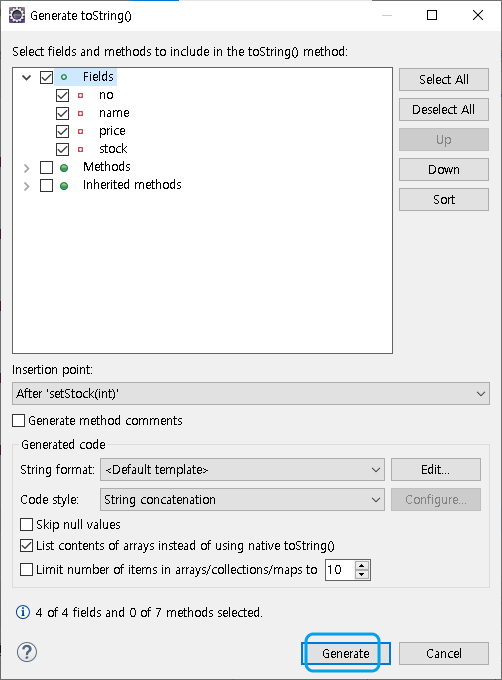Select the 'no' field row
The height and width of the screenshot is (680, 502).
[106, 95]
